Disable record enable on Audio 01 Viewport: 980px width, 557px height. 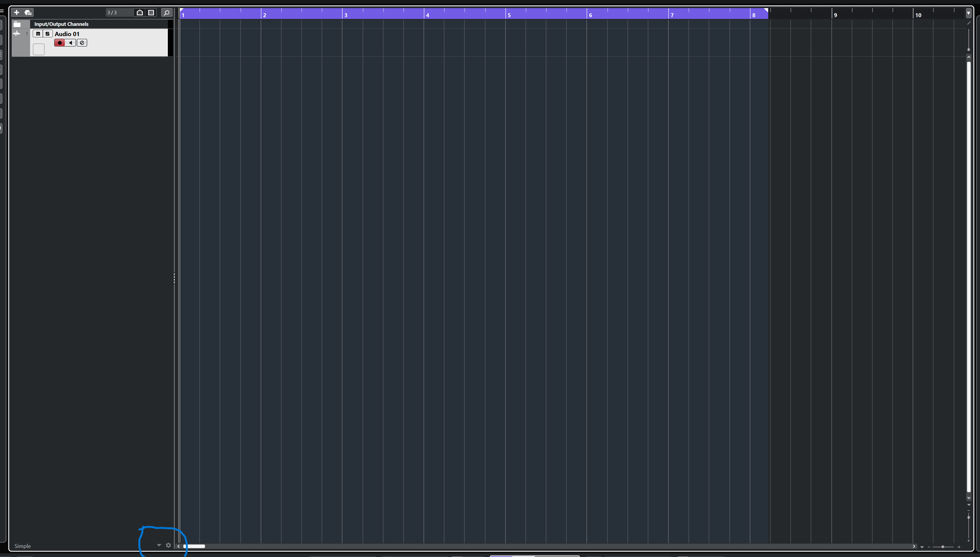(x=60, y=43)
